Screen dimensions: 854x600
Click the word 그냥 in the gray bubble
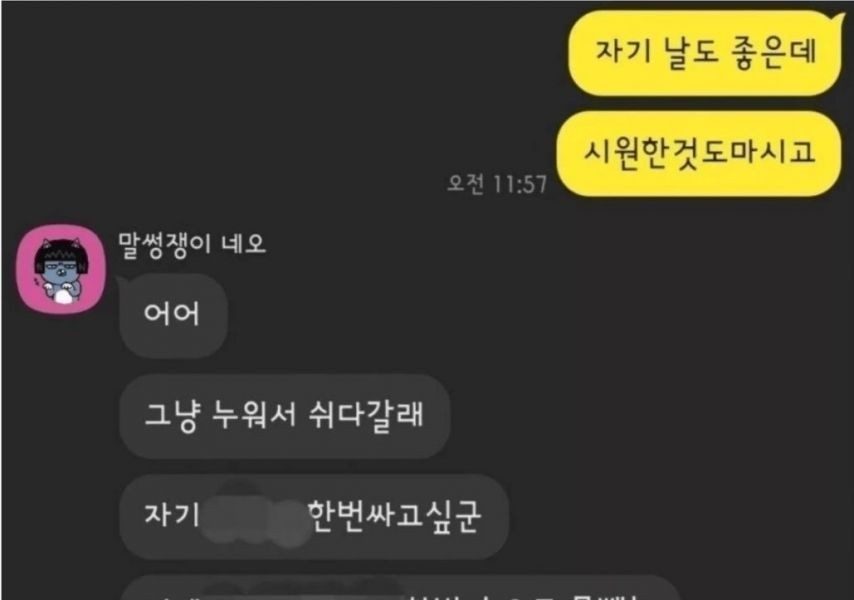point(170,416)
